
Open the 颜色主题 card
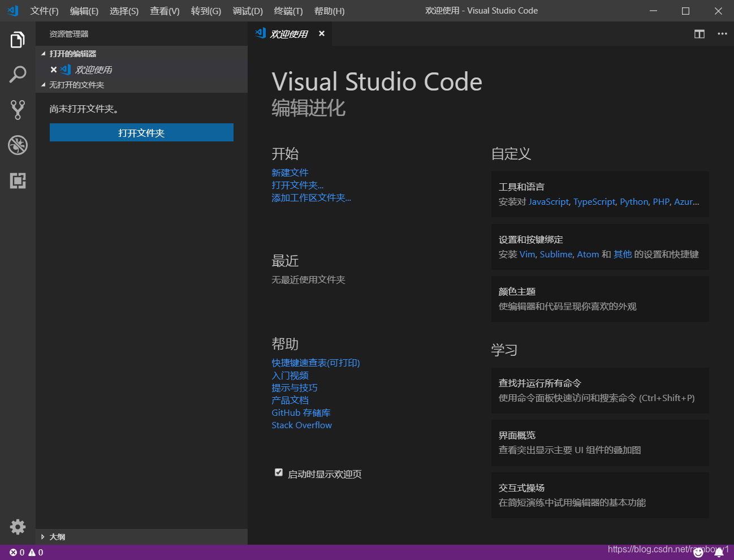[600, 299]
